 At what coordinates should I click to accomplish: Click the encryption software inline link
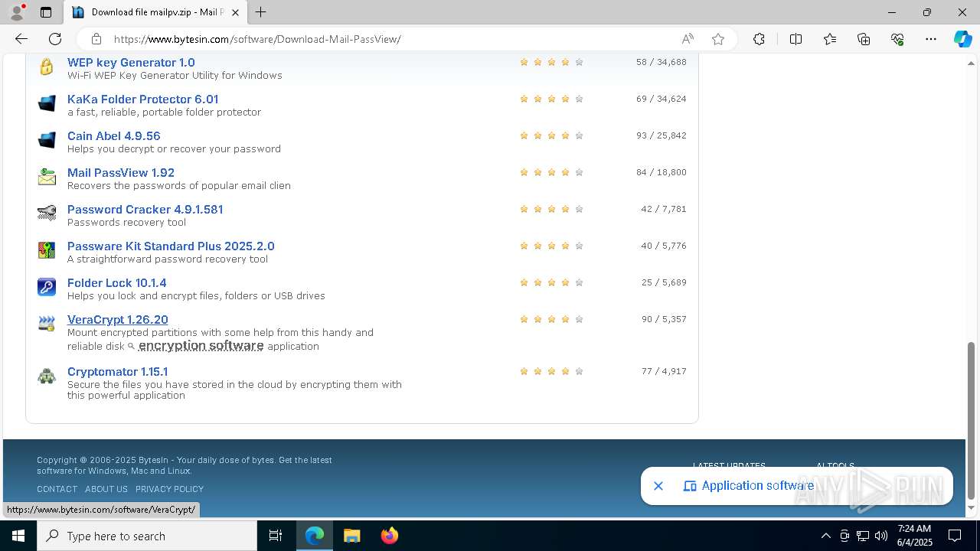(x=201, y=346)
